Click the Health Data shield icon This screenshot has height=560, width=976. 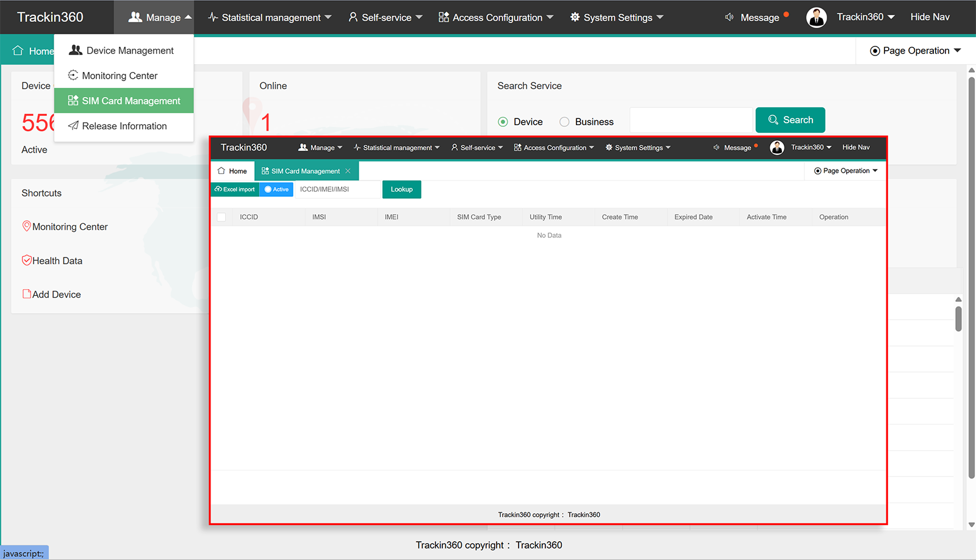[x=27, y=260]
